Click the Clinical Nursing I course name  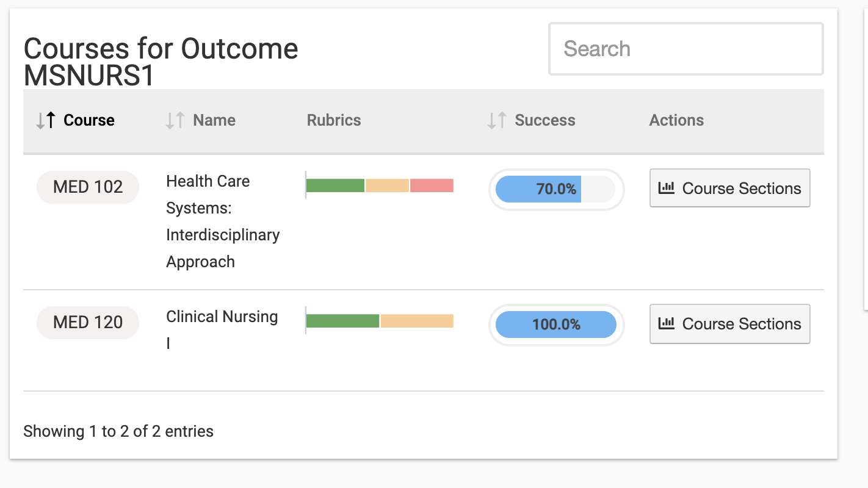[222, 317]
